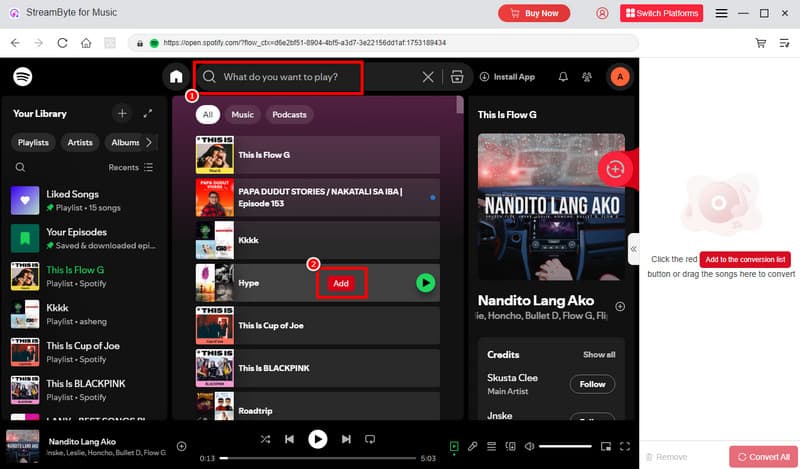Open the StreamByte hamburger menu
800x469 pixels.
(721, 13)
